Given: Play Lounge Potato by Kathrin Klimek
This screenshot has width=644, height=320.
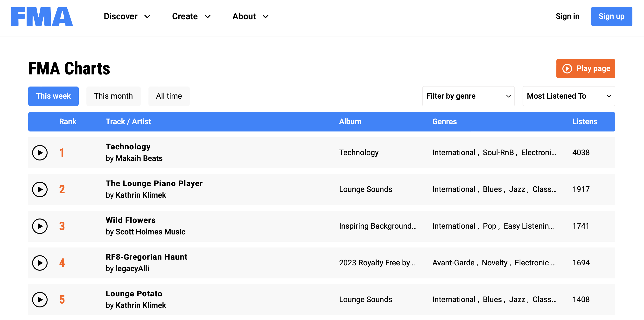Looking at the screenshot, I should (x=40, y=299).
